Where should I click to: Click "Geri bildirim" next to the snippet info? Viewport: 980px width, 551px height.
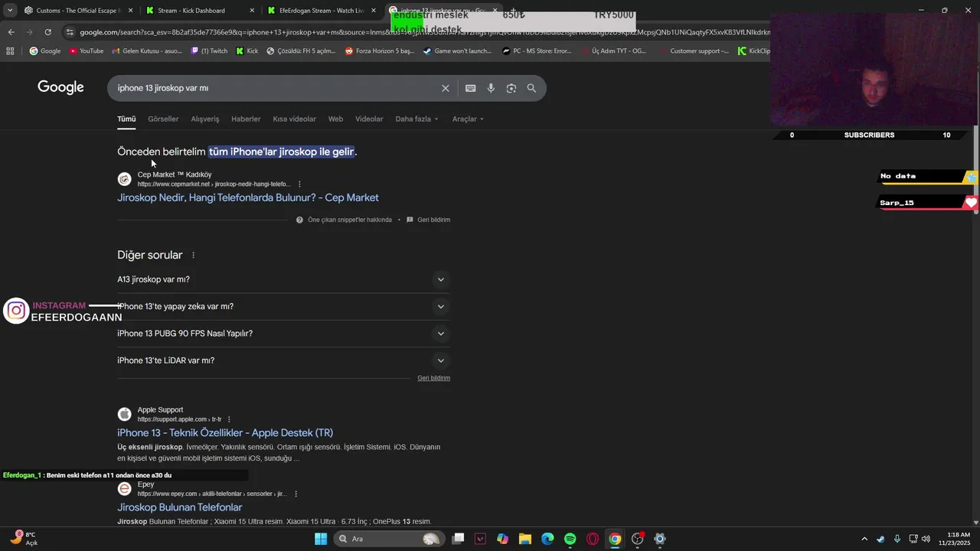coord(433,220)
